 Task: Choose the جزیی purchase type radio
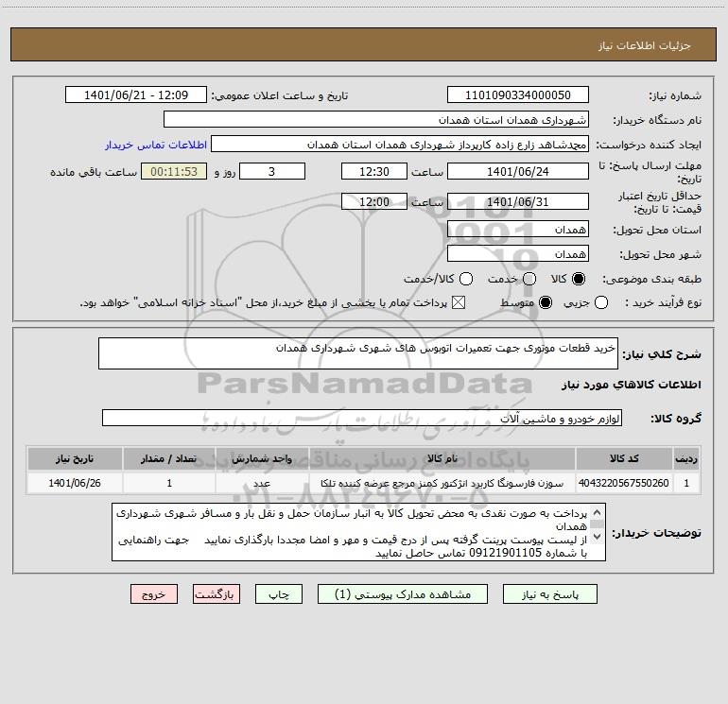tap(601, 302)
